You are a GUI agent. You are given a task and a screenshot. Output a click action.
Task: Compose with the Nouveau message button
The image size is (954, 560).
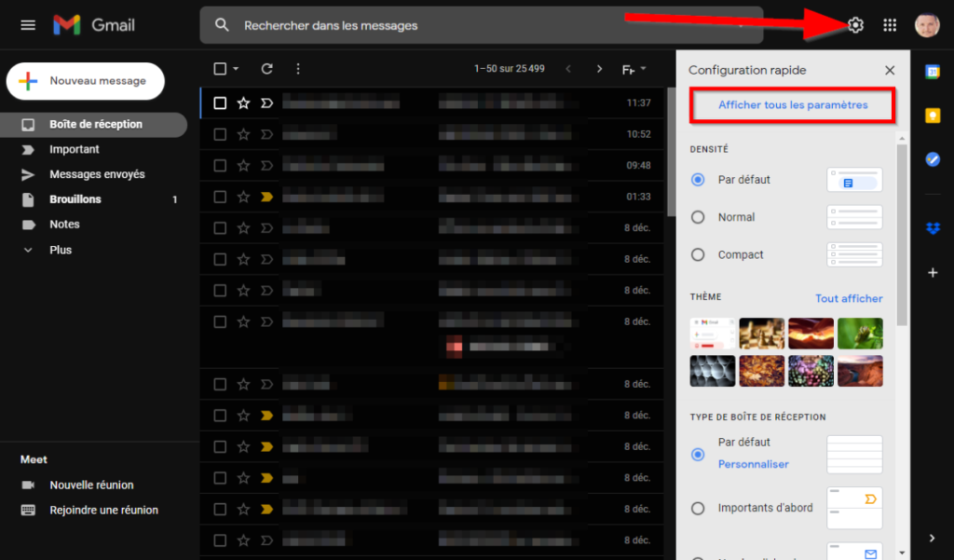tap(86, 81)
